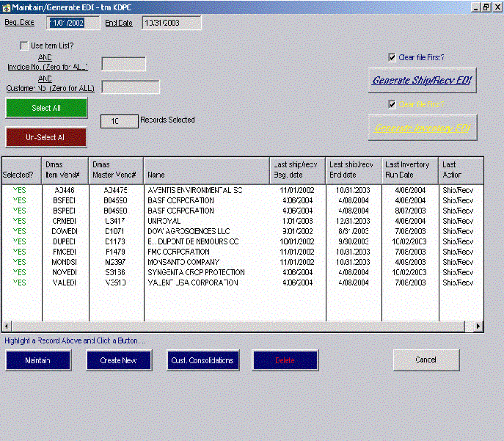Select the UNIROYAL row
Screen dimensions: 504x441
(x=243, y=221)
